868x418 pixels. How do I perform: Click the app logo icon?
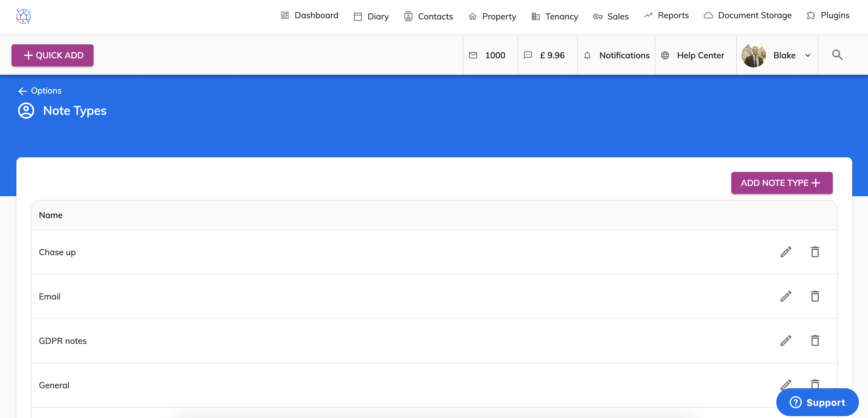pos(24,16)
